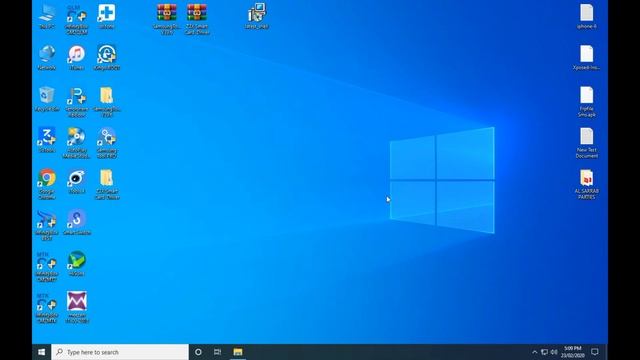Open the Samsung WinRAR archive
The image size is (640, 360).
pyautogui.click(x=167, y=19)
